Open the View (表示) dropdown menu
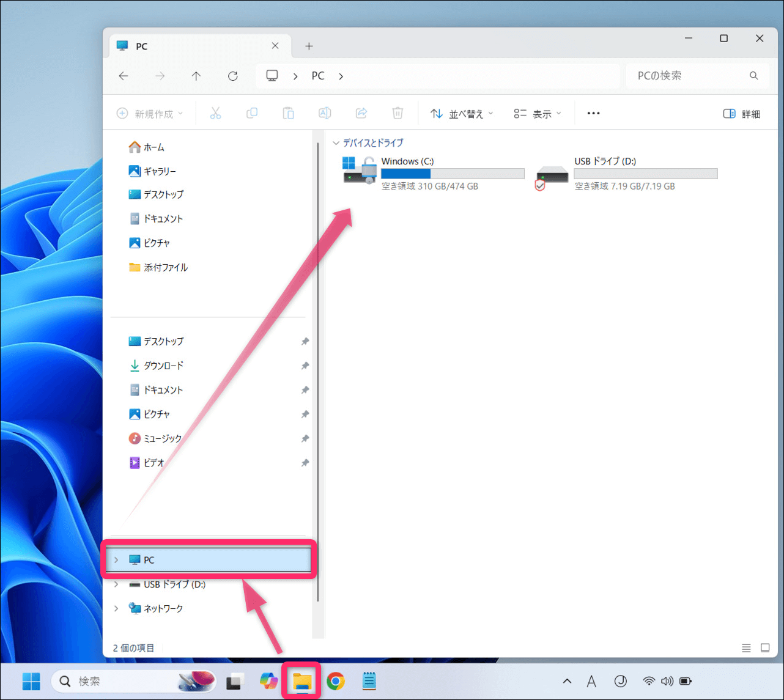 tap(538, 114)
